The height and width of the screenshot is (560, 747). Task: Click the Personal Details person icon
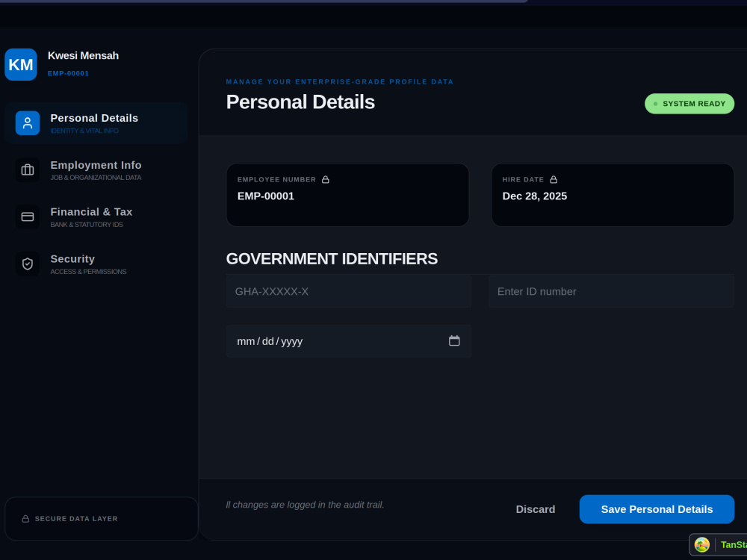(28, 123)
